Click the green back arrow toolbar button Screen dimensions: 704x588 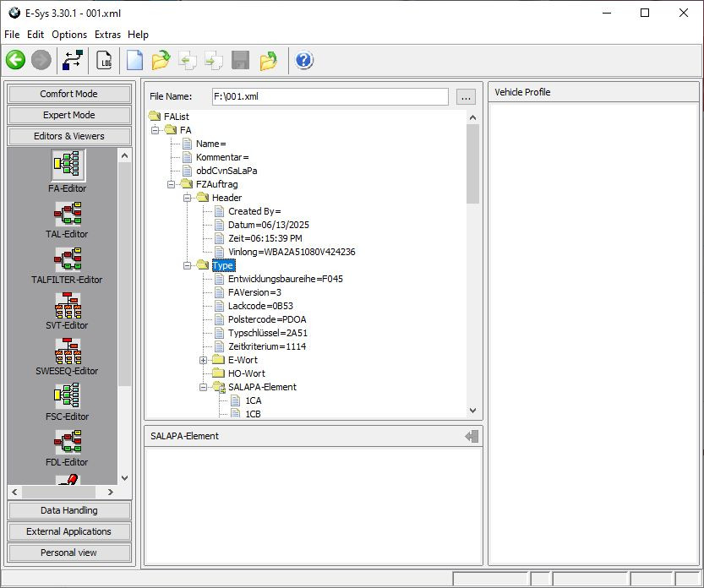(x=15, y=60)
